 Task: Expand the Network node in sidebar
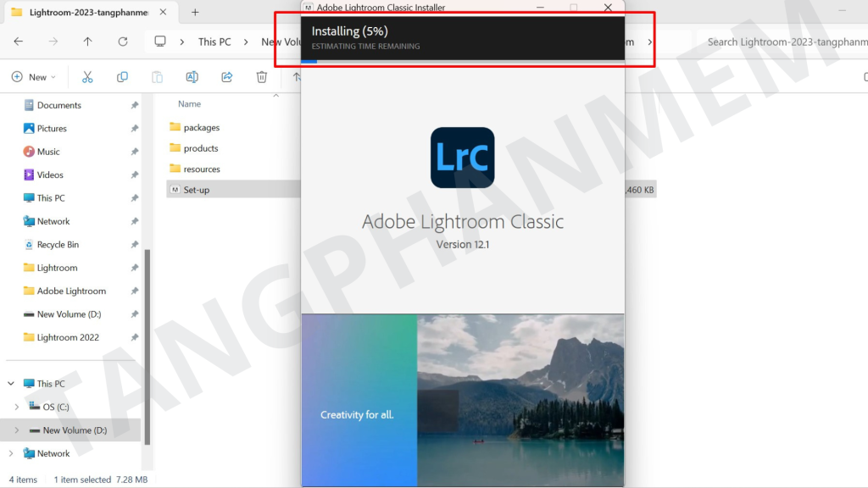coord(11,453)
